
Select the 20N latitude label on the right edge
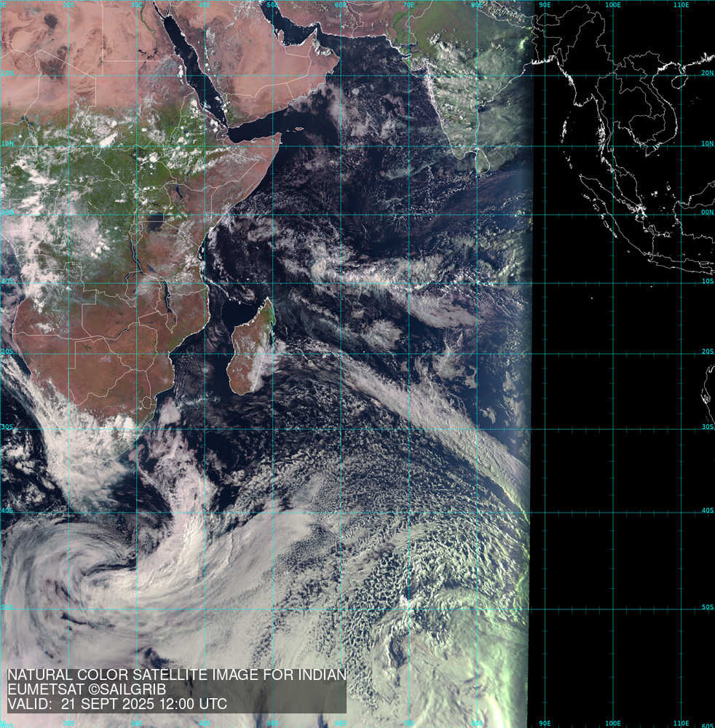pos(707,73)
